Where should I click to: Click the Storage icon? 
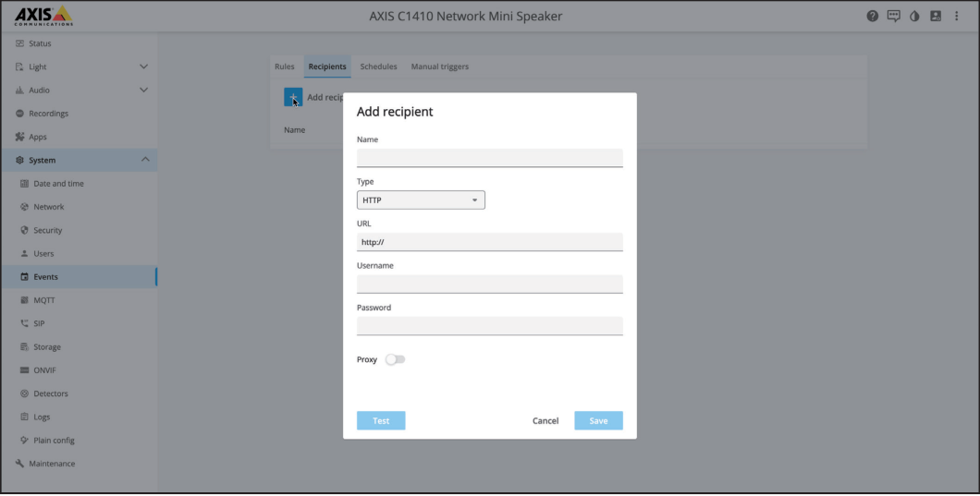(24, 346)
